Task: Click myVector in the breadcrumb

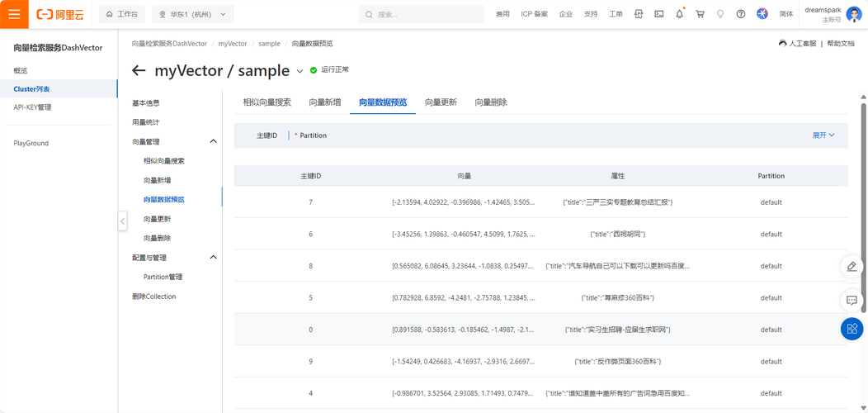Action: click(233, 43)
